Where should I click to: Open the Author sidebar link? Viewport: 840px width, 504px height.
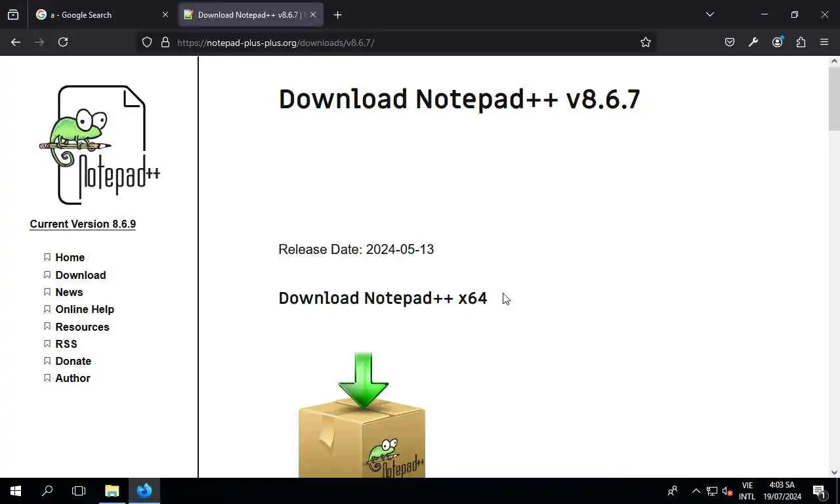[72, 378]
